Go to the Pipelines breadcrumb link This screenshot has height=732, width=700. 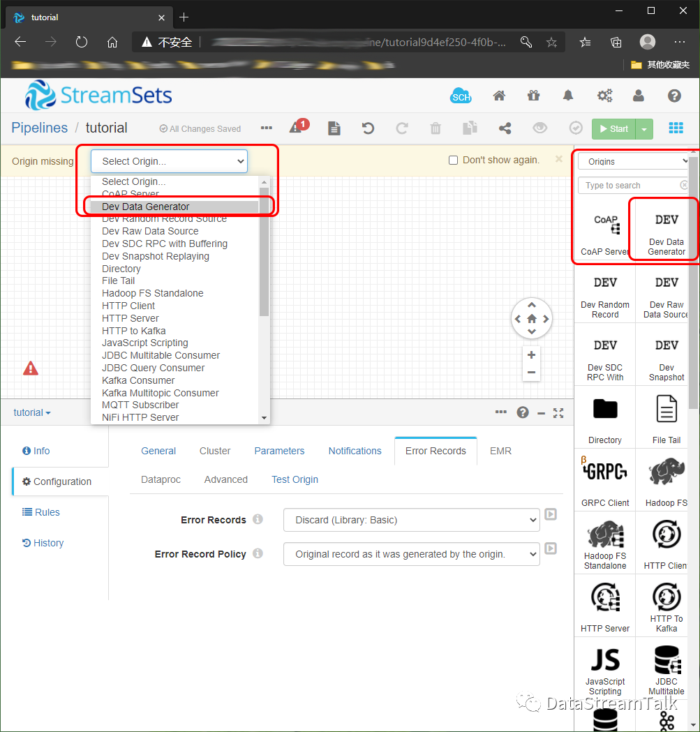[39, 128]
